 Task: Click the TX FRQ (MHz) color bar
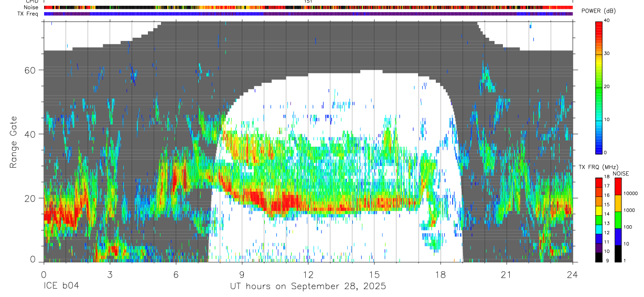coord(599,219)
